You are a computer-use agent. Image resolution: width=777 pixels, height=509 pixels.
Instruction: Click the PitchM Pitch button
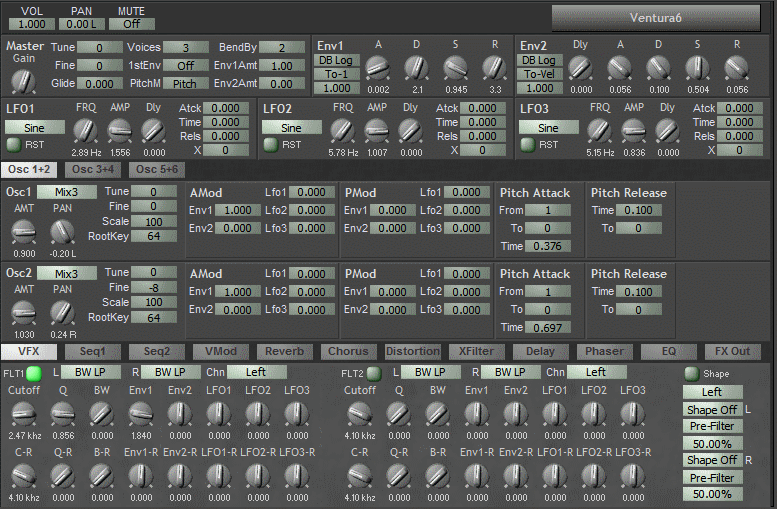pos(186,84)
